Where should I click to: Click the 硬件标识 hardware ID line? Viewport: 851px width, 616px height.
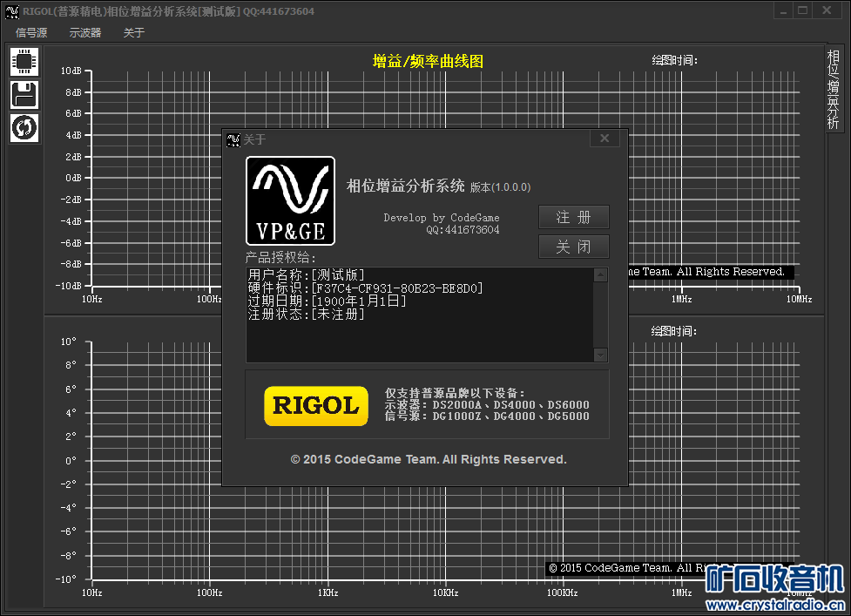[x=365, y=288]
